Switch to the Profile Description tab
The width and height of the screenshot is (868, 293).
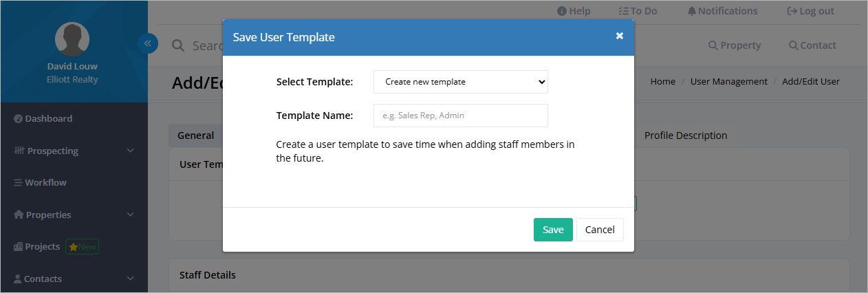pyautogui.click(x=686, y=135)
